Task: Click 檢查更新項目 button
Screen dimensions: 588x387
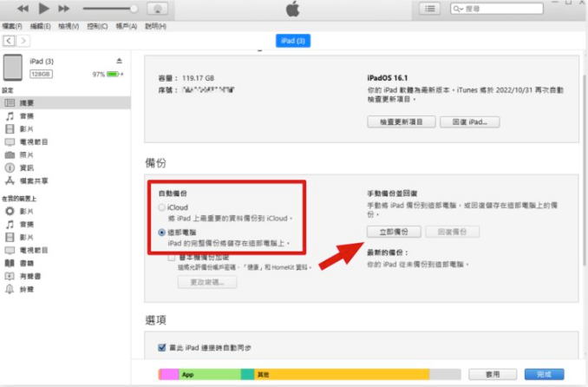Action: [x=402, y=122]
